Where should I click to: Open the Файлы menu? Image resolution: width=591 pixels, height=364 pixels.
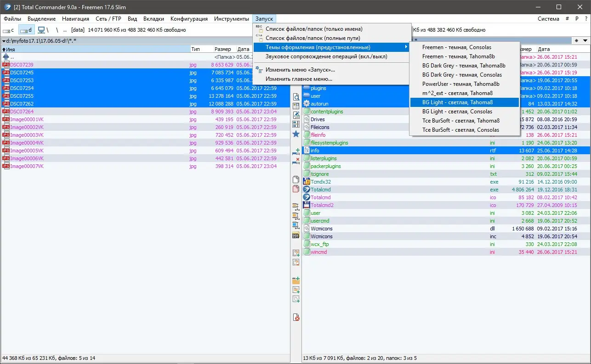tap(12, 19)
